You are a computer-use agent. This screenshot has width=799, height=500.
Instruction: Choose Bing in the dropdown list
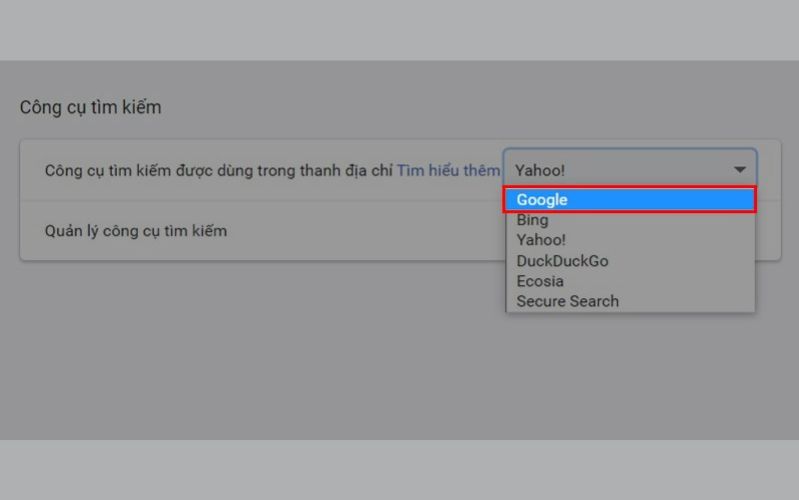pos(630,220)
